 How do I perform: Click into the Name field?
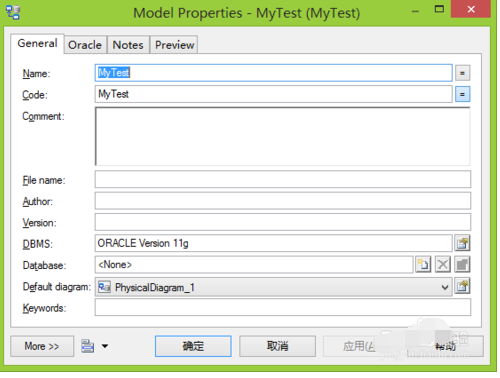tap(273, 73)
